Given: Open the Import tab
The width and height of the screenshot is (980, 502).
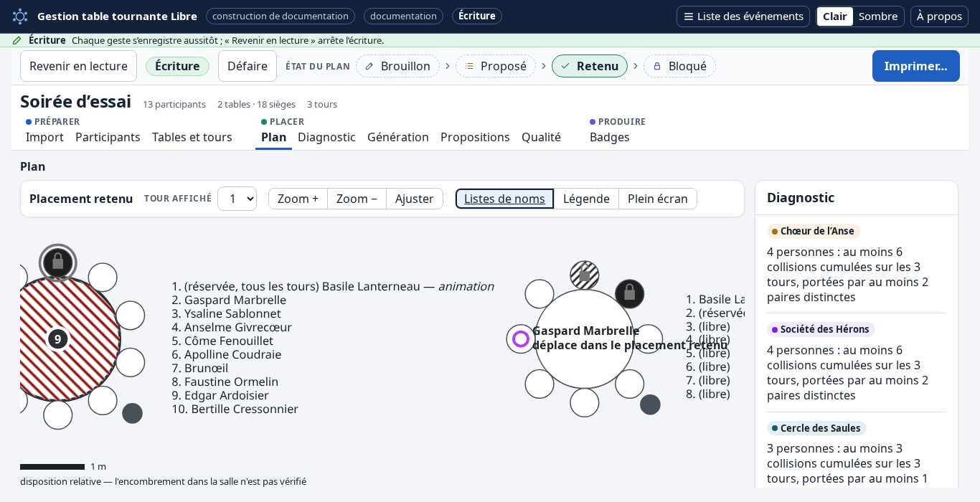Looking at the screenshot, I should (44, 137).
